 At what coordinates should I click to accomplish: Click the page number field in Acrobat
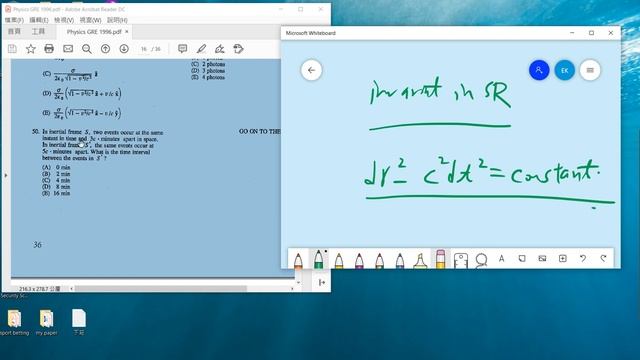[x=144, y=49]
